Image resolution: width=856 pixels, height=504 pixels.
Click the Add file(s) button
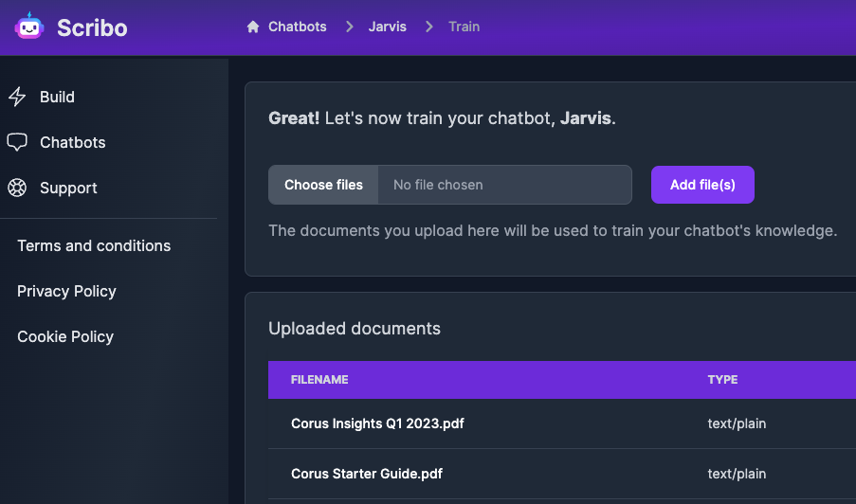(x=702, y=185)
